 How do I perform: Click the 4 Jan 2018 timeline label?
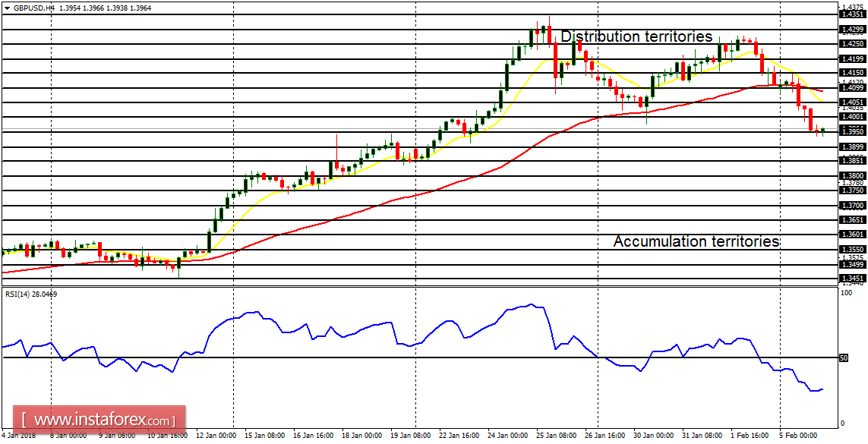click(19, 436)
